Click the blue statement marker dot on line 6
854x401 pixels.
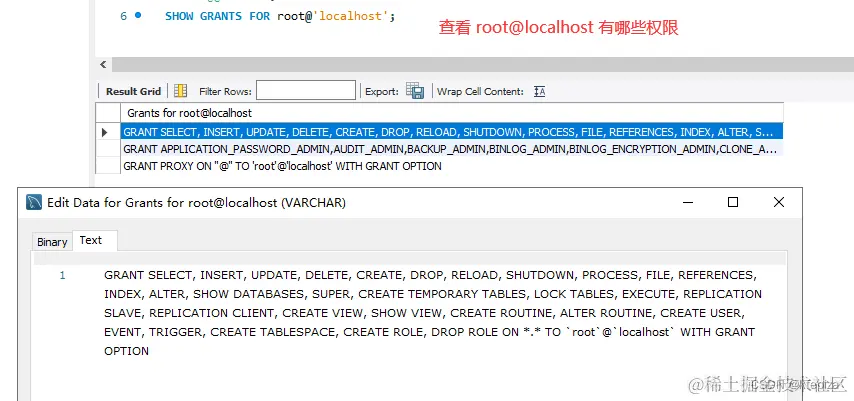pyautogui.click(x=138, y=15)
